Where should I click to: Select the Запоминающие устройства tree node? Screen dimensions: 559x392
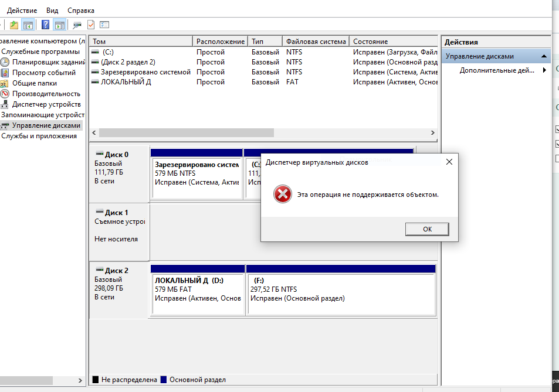(x=42, y=115)
